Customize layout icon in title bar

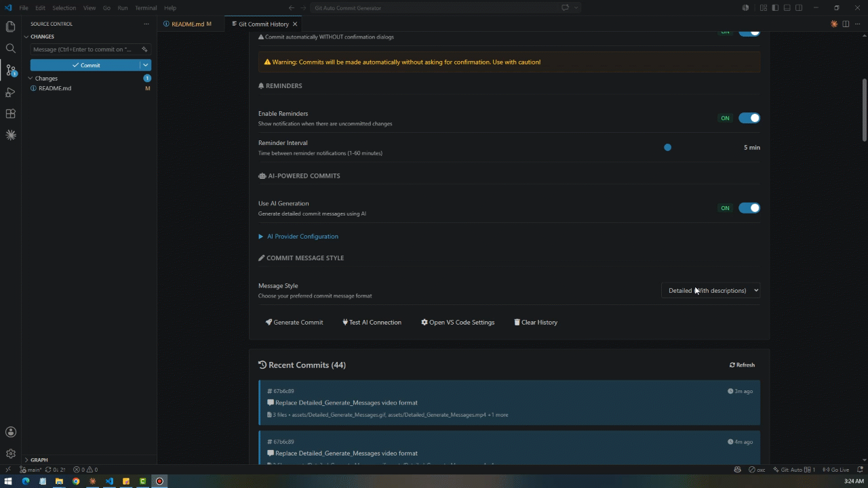click(764, 7)
